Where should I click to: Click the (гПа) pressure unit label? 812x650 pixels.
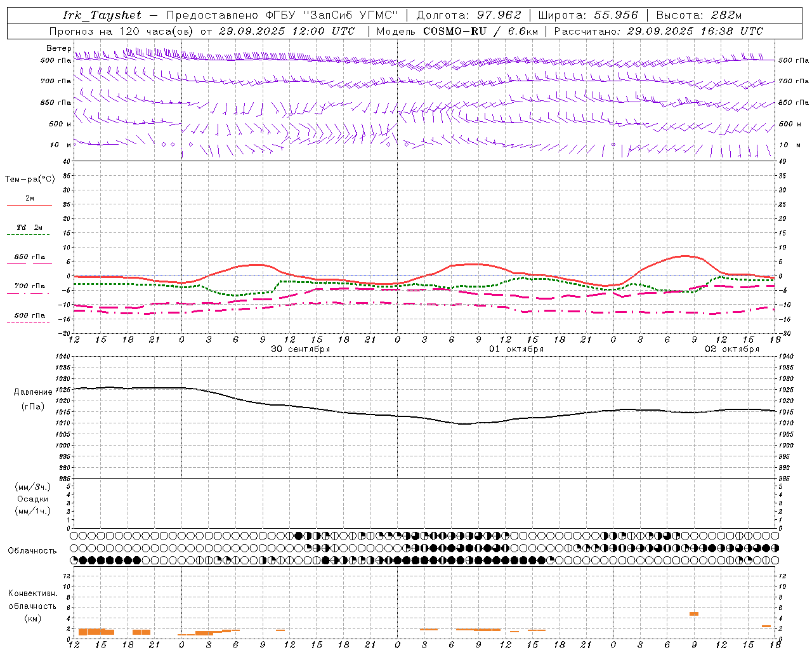click(x=33, y=407)
